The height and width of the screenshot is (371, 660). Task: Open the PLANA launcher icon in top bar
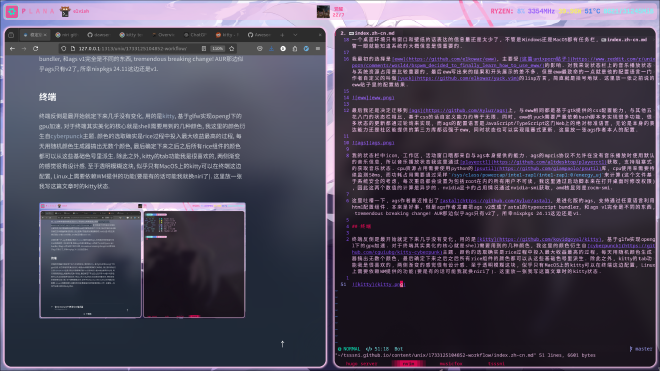click(12, 11)
